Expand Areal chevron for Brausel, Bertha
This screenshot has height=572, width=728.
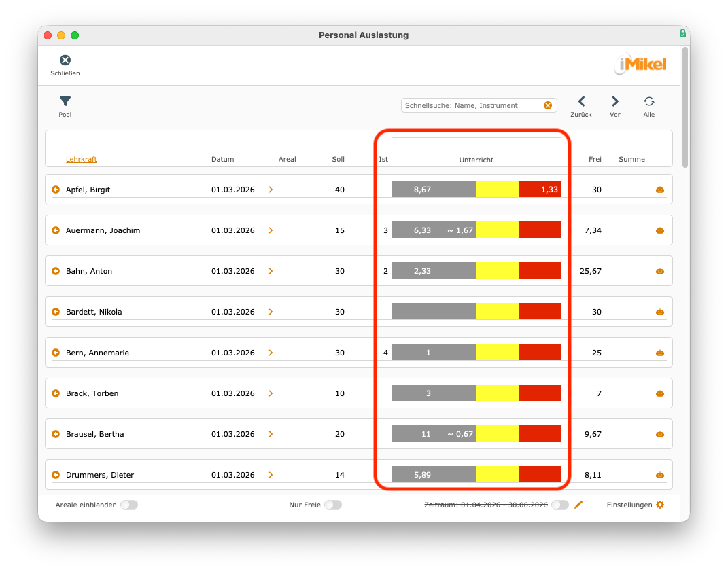(x=271, y=434)
